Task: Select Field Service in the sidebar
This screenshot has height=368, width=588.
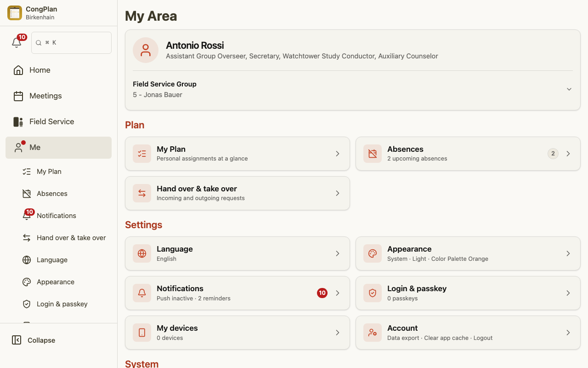Action: [58, 121]
